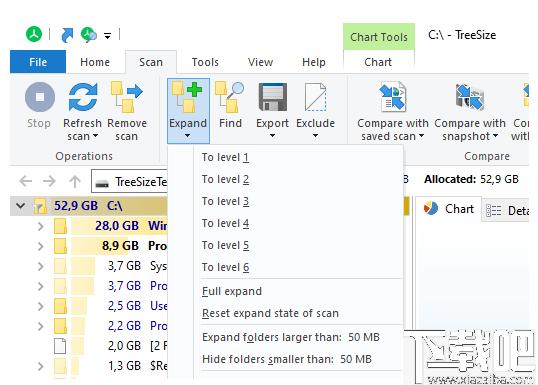
Task: Expand the 28,0 GB folder row
Action: coord(40,226)
